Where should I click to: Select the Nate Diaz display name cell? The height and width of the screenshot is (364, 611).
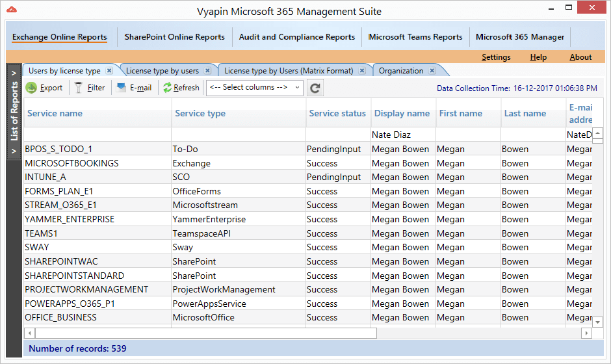[403, 135]
